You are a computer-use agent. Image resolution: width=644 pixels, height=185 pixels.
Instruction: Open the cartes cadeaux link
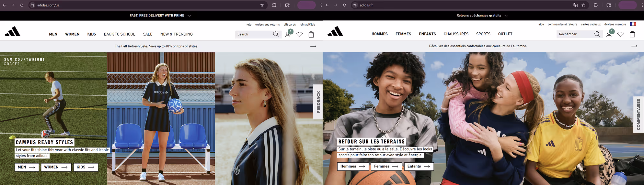[591, 24]
